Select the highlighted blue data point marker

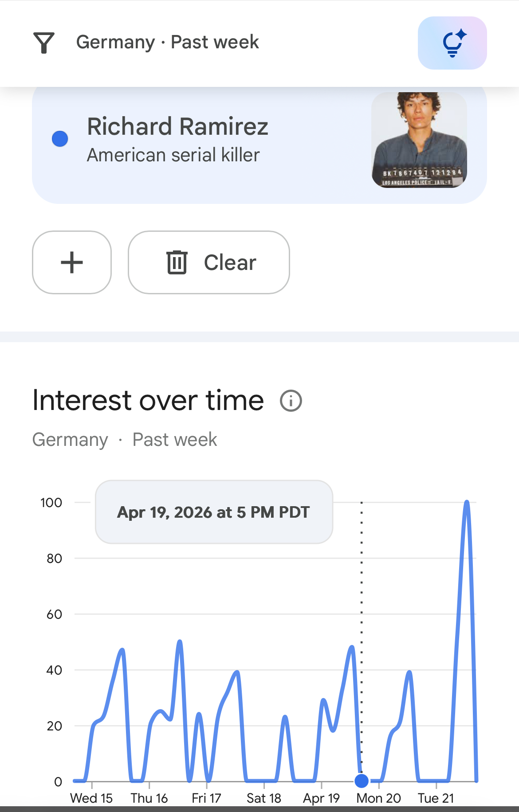click(x=362, y=781)
